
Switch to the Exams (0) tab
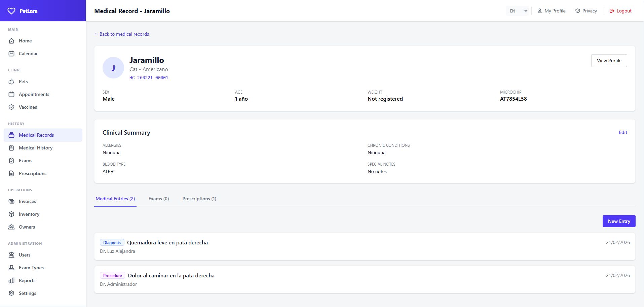pyautogui.click(x=159, y=199)
